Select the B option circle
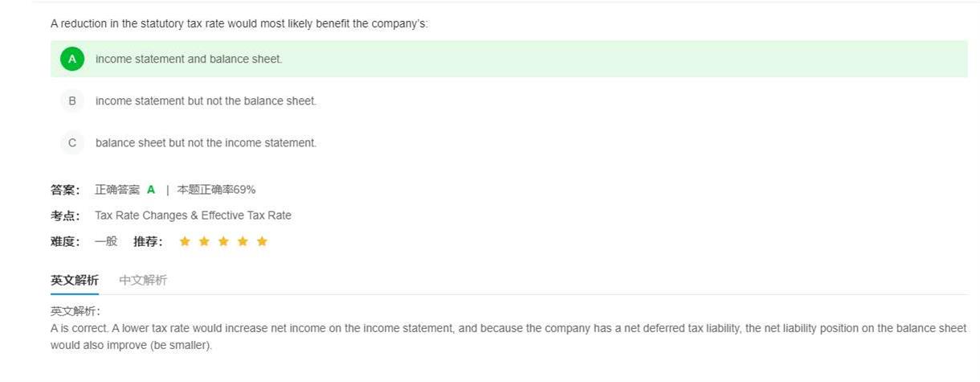The height and width of the screenshot is (382, 980). click(x=72, y=101)
